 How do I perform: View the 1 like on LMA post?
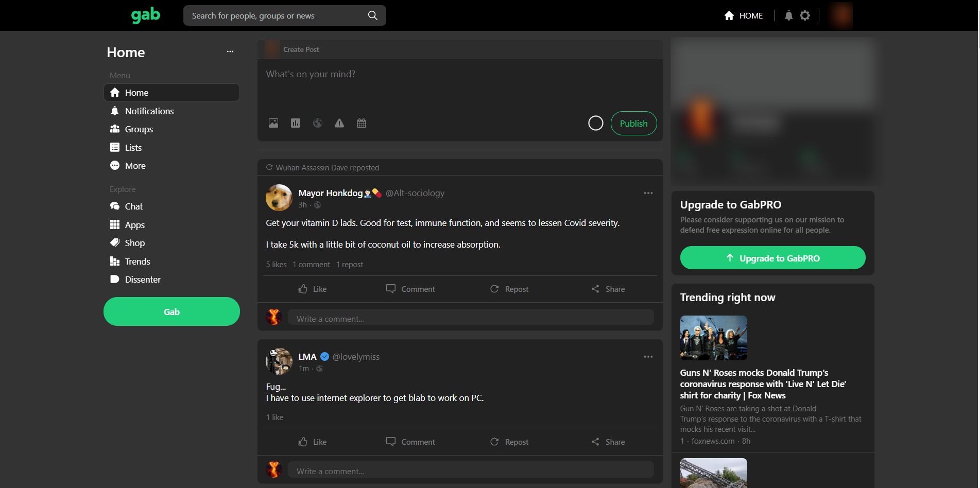point(274,417)
